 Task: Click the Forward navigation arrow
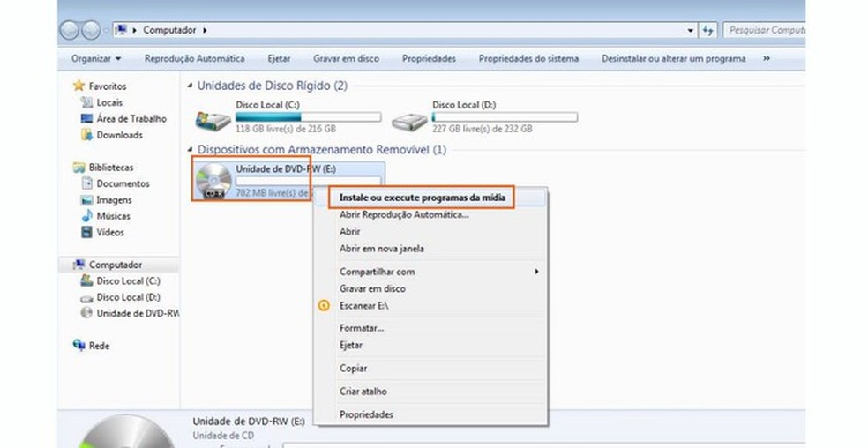[91, 30]
